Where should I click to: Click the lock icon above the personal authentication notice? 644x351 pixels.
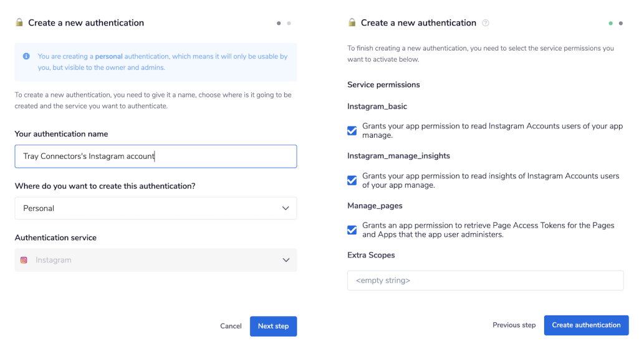[19, 23]
